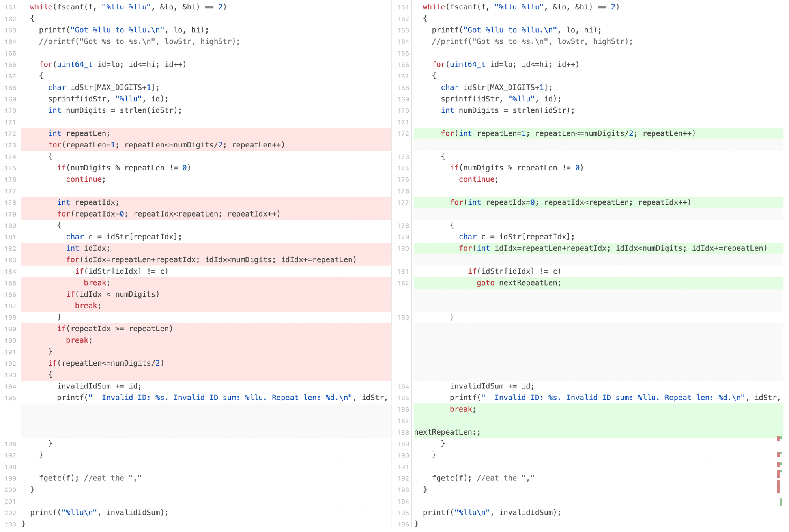The image size is (789, 532).
Task: Click removed 'if(repeatLen<=numDigits/2)' line on left
Action: click(106, 363)
